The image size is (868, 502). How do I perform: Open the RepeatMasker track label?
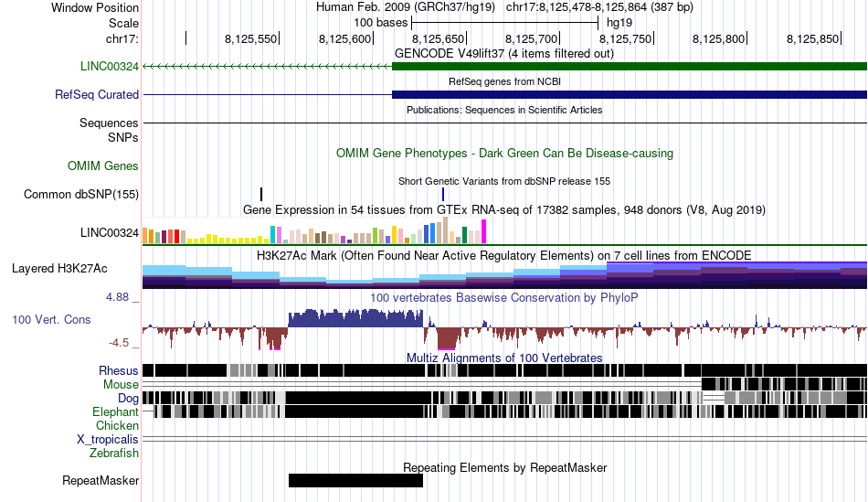(101, 480)
